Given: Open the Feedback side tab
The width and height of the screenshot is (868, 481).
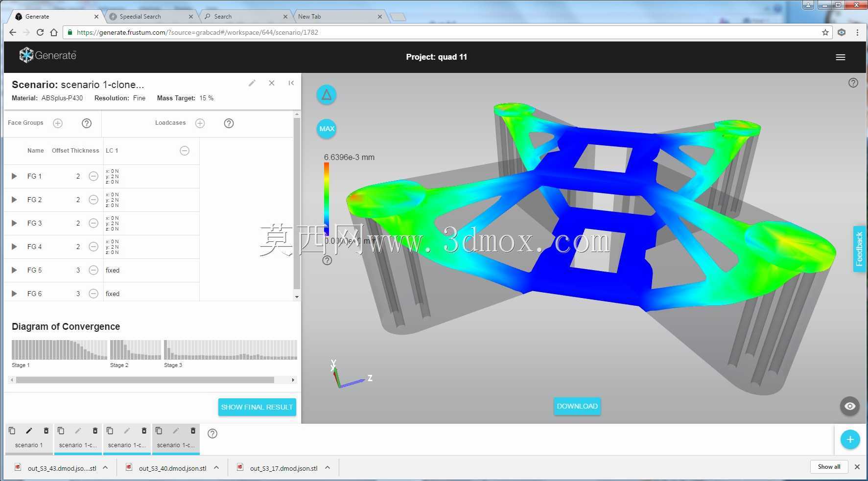Looking at the screenshot, I should tap(859, 249).
